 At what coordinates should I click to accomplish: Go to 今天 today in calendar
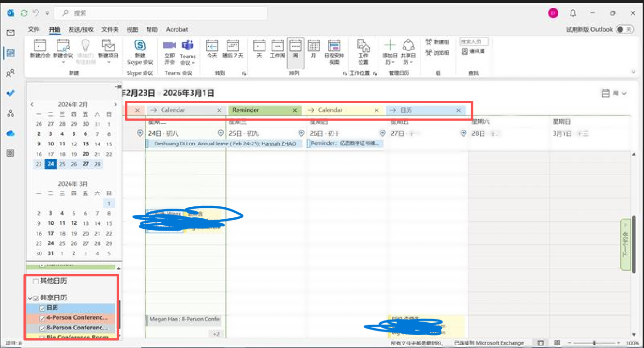point(211,49)
